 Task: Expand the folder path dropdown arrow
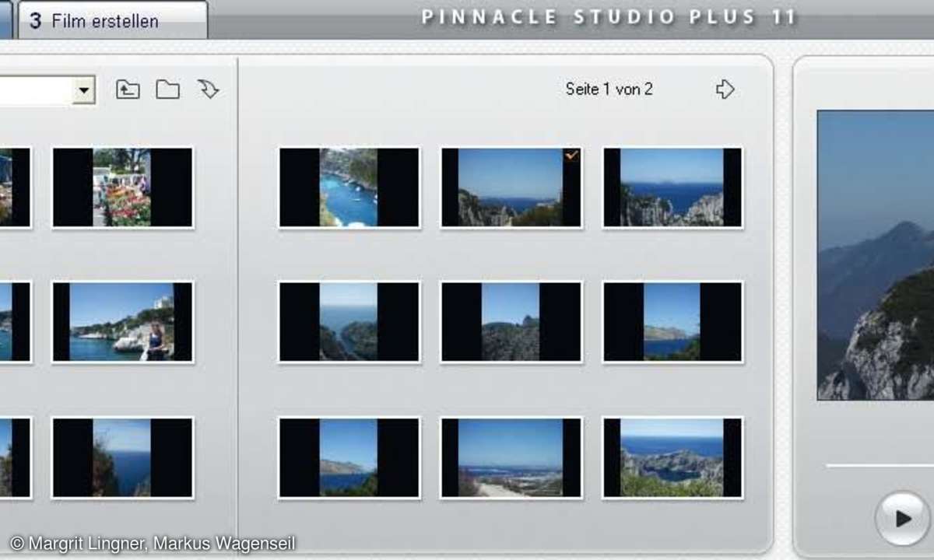click(x=83, y=90)
